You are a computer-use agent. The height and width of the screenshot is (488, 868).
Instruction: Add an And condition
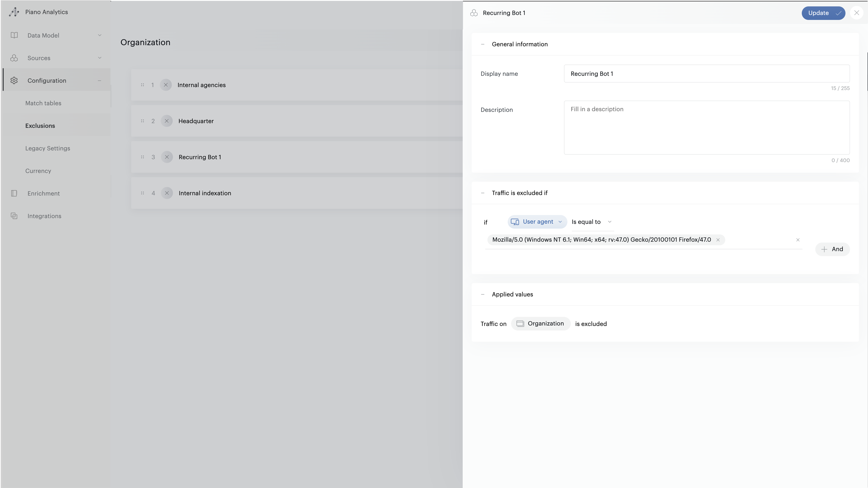click(x=832, y=249)
